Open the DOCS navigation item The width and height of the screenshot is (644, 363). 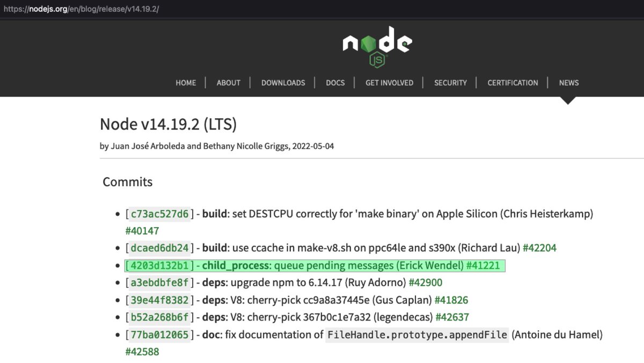tap(335, 83)
